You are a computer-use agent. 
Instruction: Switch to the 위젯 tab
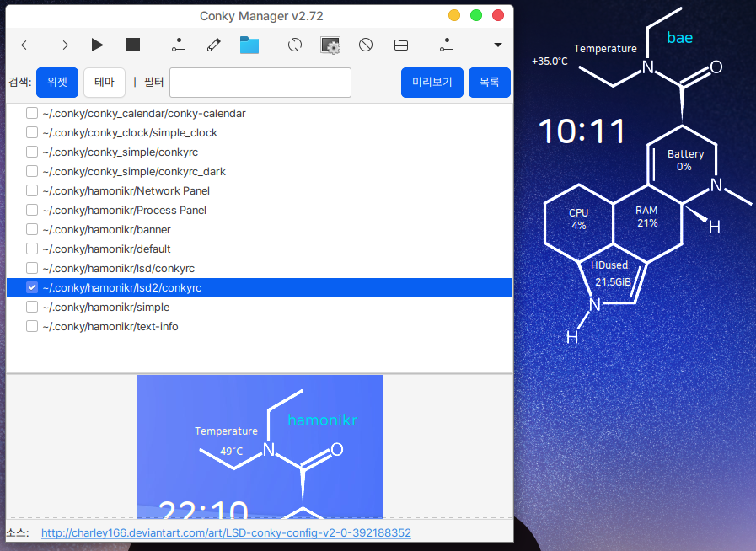57,83
